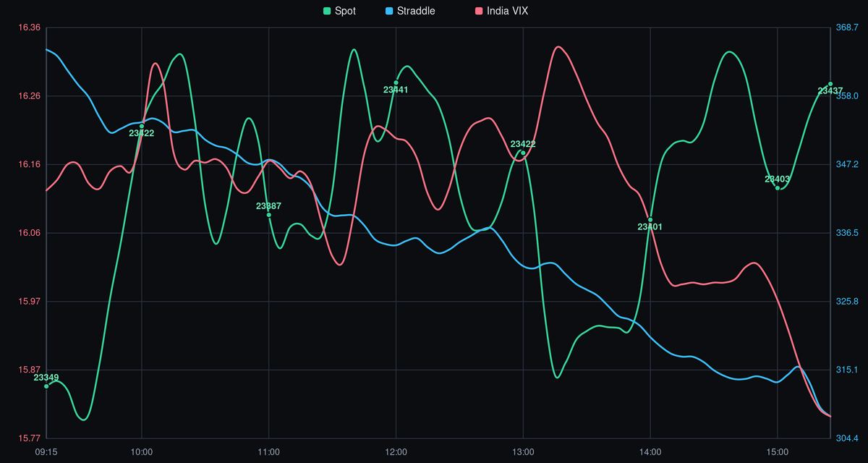Click the 15.87 VIX axis value
Viewport: 868px width, 463px height.
29,370
